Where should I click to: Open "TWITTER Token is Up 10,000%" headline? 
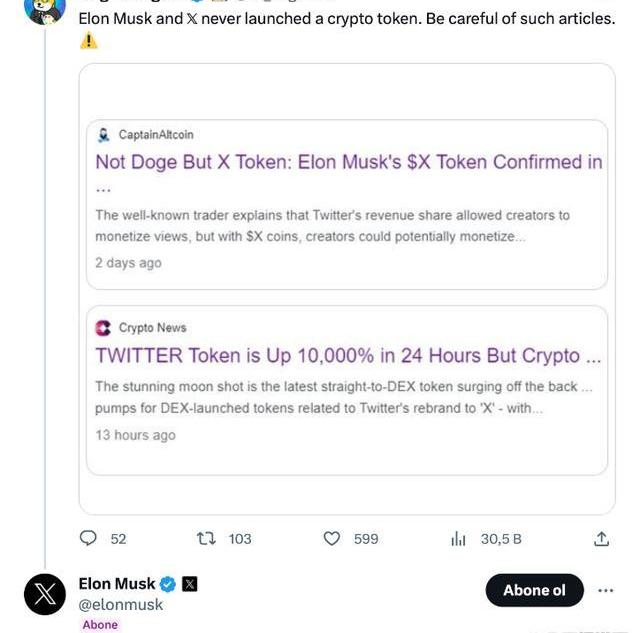tap(347, 356)
